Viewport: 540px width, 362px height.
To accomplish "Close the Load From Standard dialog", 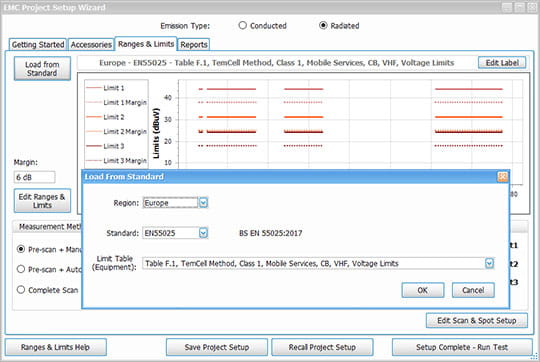I will [x=502, y=177].
